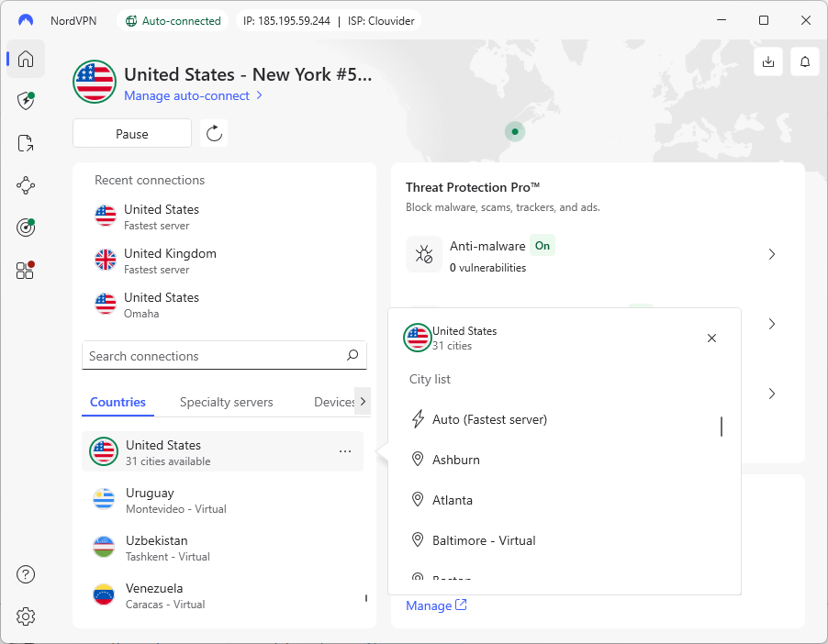Viewport: 828px width, 644px height.
Task: Select Uzbekistan Tashkent - Virtual
Action: tap(222, 548)
